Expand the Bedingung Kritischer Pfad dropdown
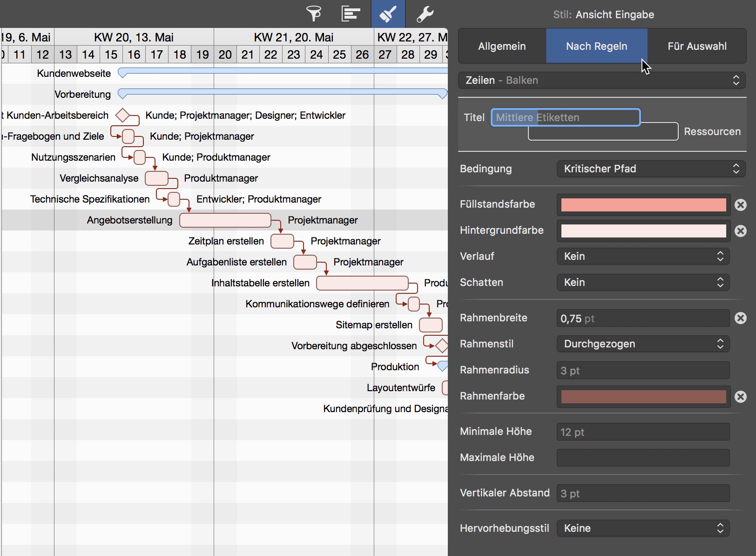Viewport: 756px width, 556px height. (x=650, y=169)
